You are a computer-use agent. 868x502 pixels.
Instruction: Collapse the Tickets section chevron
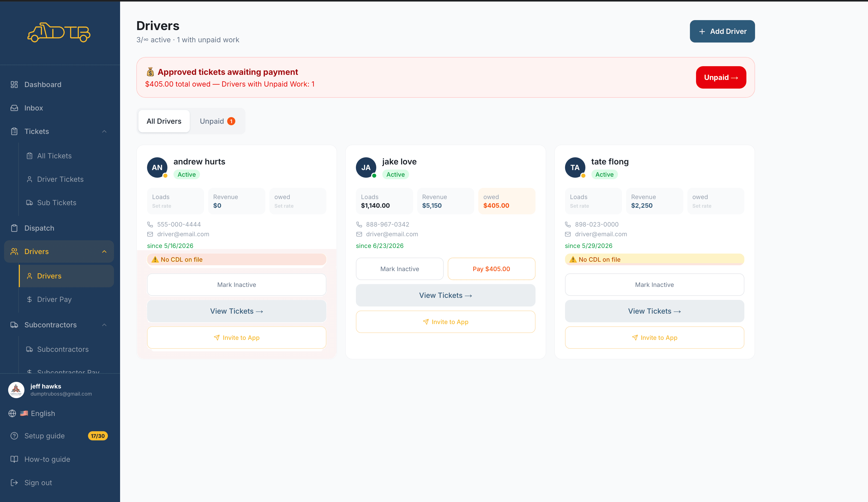click(104, 131)
